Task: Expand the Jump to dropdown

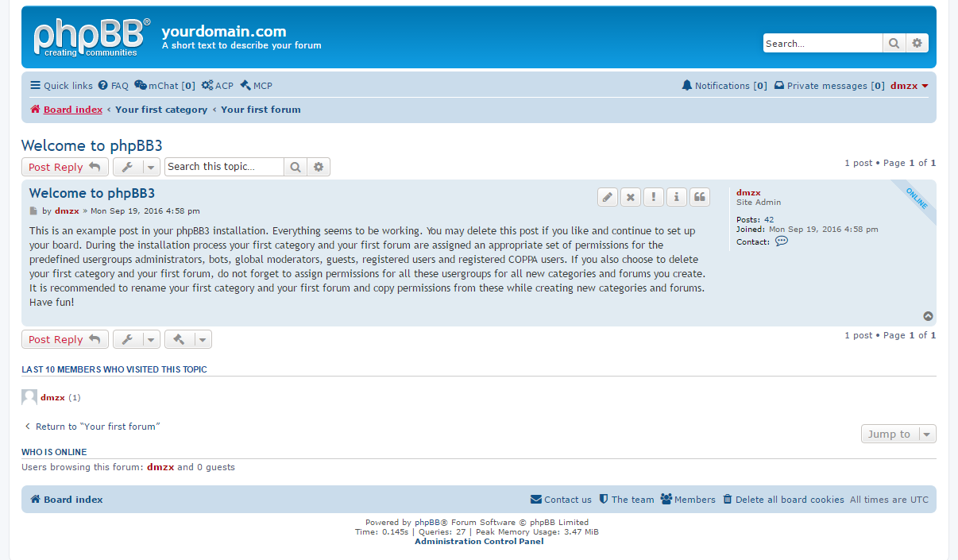Action: click(898, 434)
